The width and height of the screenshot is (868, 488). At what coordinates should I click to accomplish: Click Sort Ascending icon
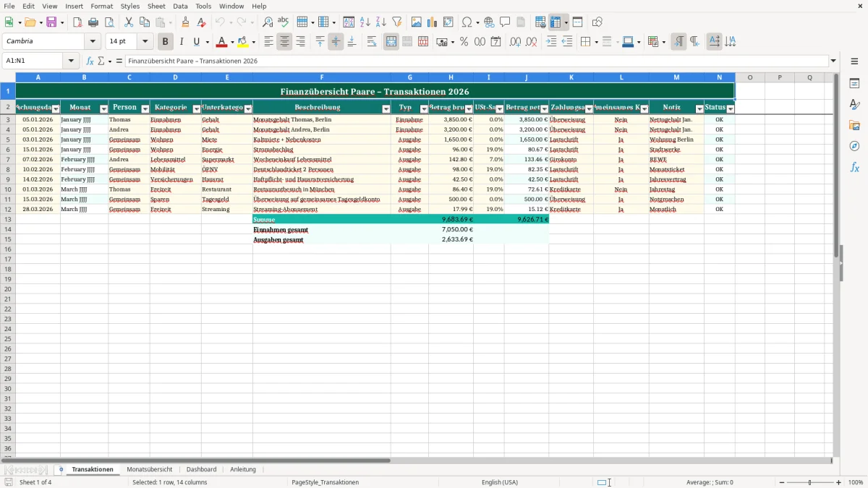[365, 22]
